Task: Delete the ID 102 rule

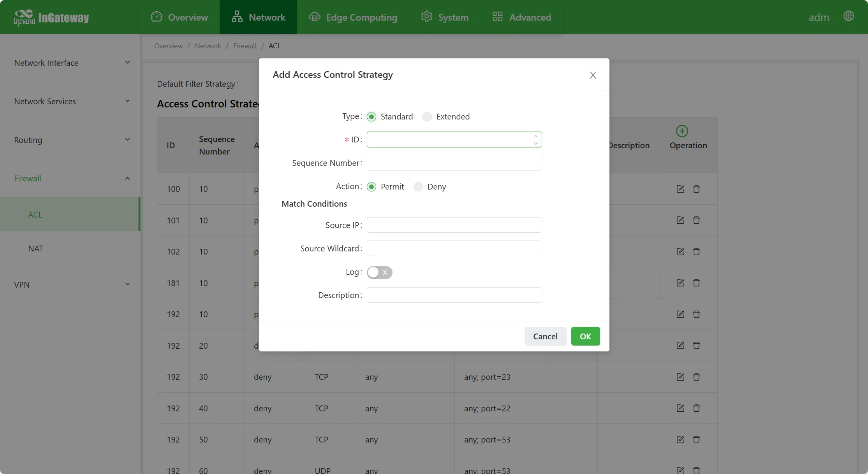Action: (x=697, y=252)
